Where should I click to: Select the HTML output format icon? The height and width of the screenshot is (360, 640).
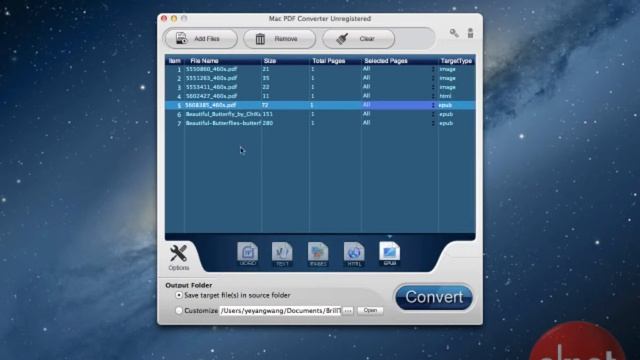pyautogui.click(x=354, y=254)
